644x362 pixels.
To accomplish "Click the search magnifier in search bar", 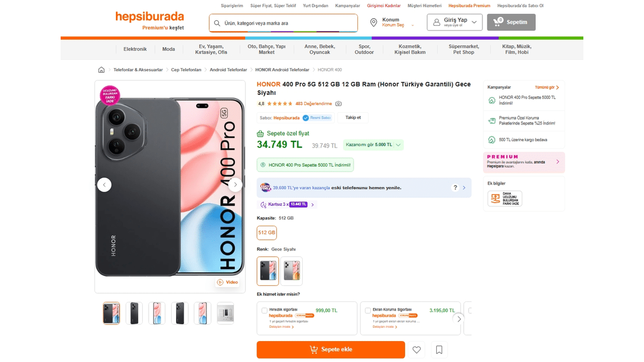I will [x=216, y=23].
